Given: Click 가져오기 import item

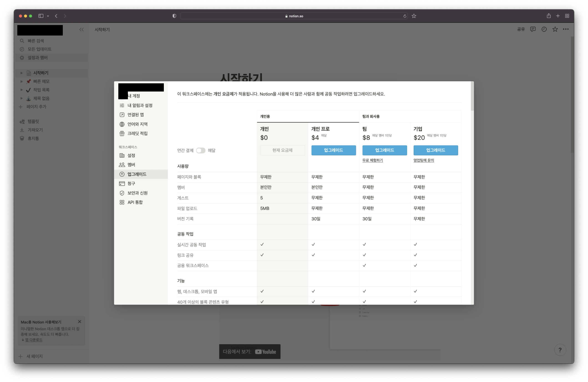Looking at the screenshot, I should click(52, 130).
